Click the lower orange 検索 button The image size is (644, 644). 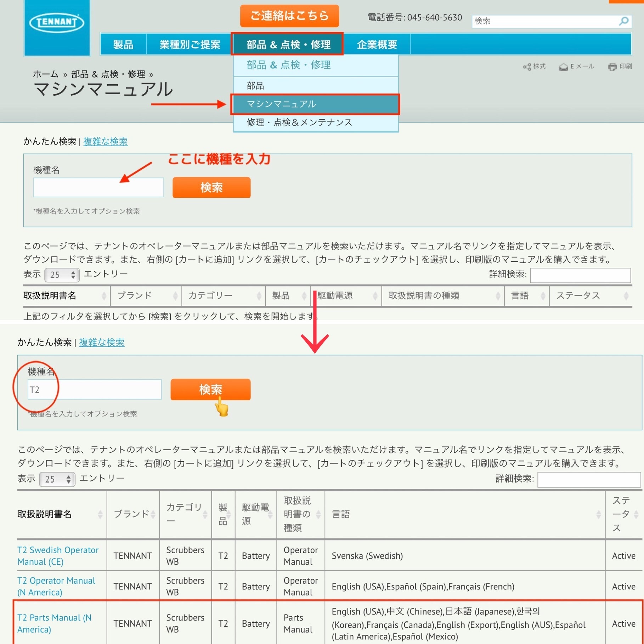[x=210, y=390]
